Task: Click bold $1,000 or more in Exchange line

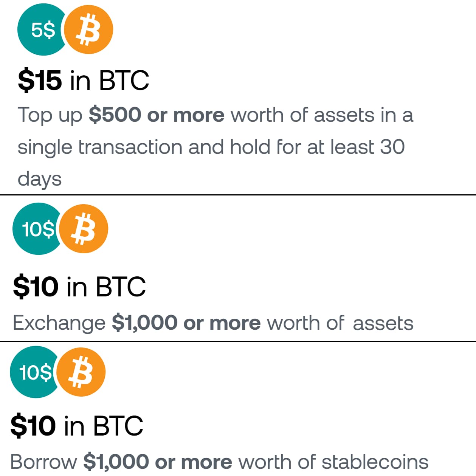Action: [186, 323]
